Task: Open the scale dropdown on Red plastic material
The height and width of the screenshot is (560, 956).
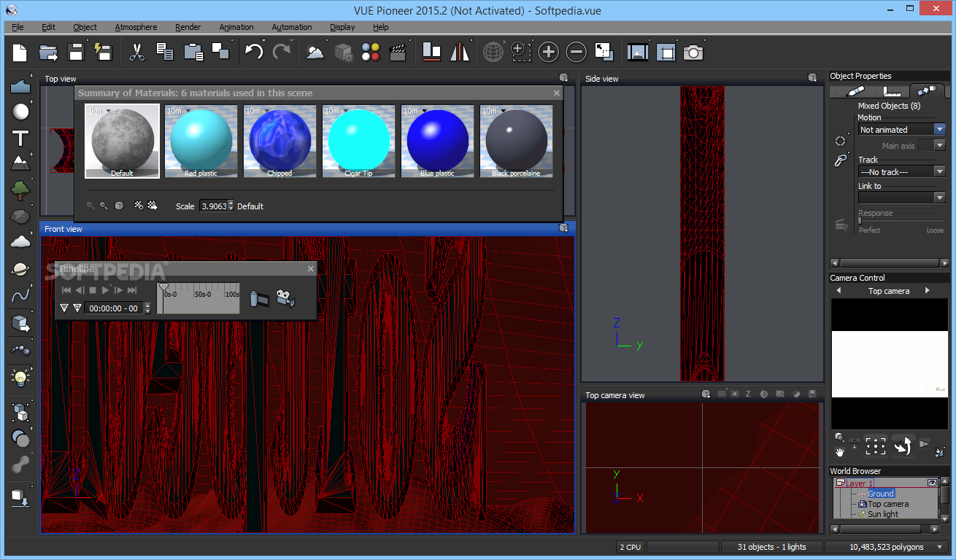Action: (x=188, y=112)
